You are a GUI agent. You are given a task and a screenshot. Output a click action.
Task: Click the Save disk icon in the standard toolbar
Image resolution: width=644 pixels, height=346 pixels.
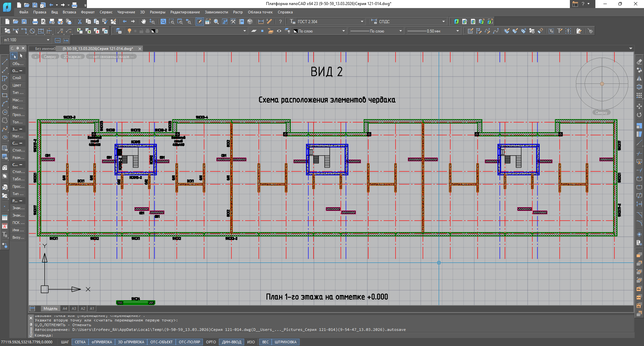24,21
